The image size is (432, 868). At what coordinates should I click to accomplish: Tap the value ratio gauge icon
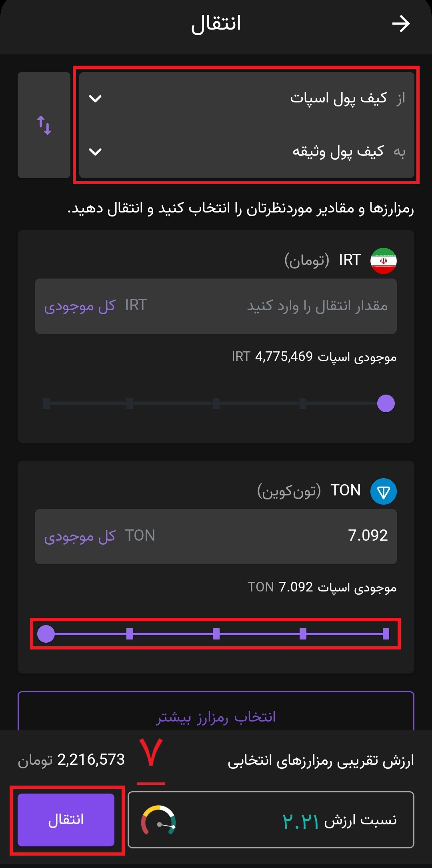click(x=158, y=820)
